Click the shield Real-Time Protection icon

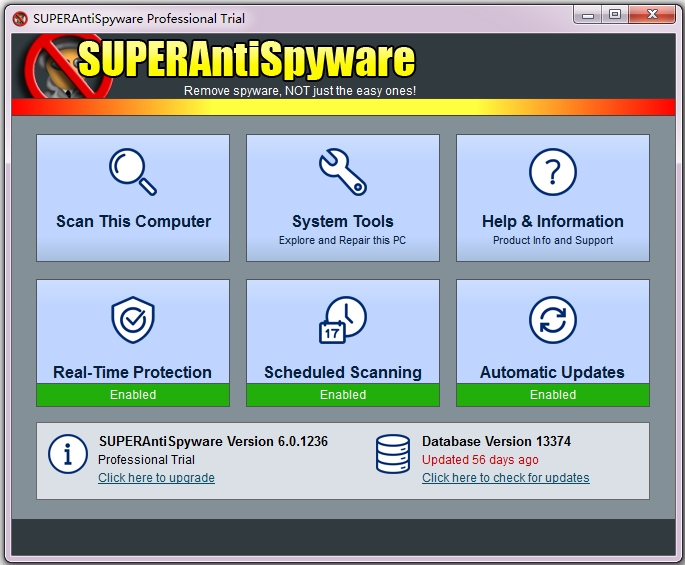coord(133,320)
